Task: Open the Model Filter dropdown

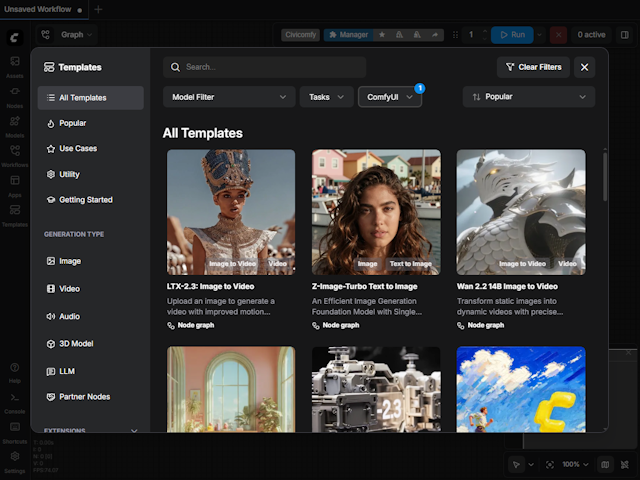Action: pos(229,97)
